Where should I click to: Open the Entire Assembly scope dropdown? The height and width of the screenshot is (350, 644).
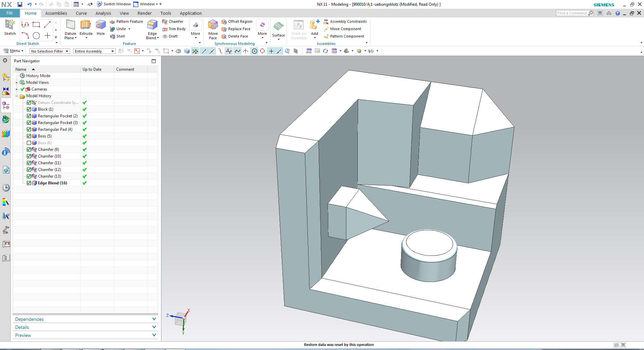(x=94, y=51)
